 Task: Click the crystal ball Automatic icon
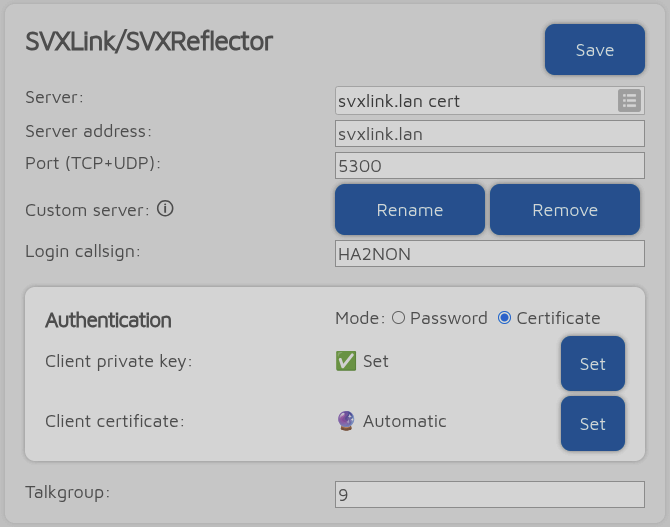coord(346,421)
